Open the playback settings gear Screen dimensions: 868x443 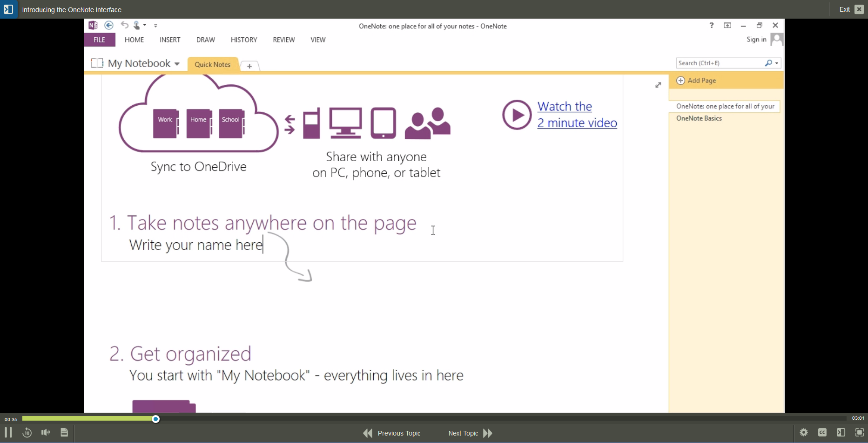tap(804, 433)
